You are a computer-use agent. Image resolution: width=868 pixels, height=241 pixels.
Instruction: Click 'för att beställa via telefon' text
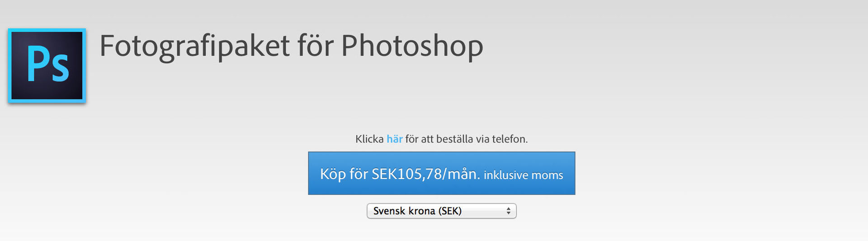point(467,139)
